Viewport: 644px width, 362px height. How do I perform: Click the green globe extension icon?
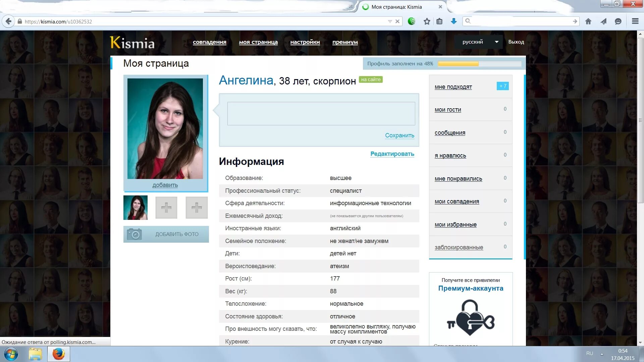(x=412, y=21)
